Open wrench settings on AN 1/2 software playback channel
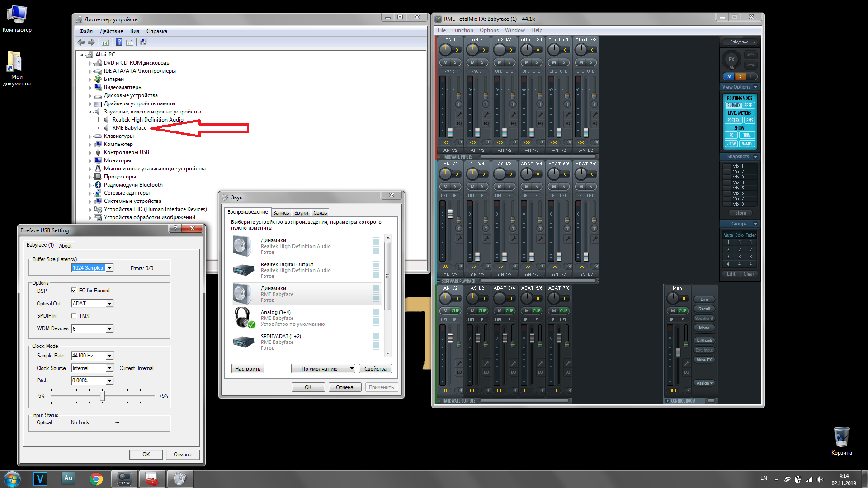The image size is (868, 488). point(459,239)
